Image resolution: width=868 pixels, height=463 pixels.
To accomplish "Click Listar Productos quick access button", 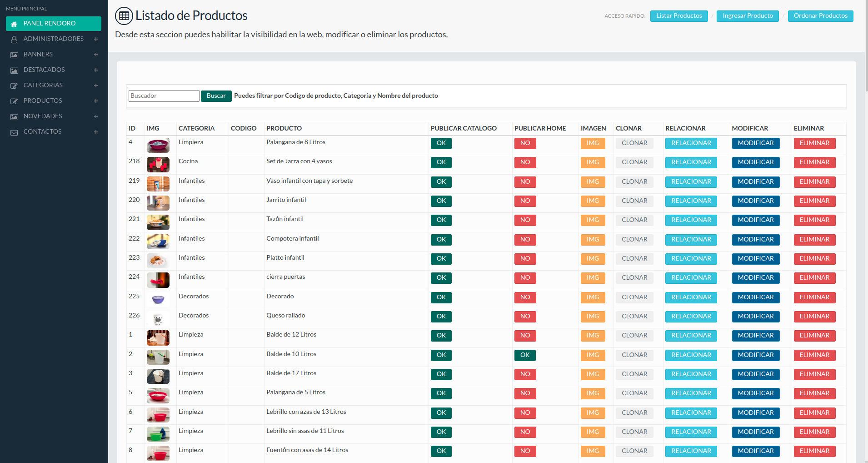I will pyautogui.click(x=679, y=16).
